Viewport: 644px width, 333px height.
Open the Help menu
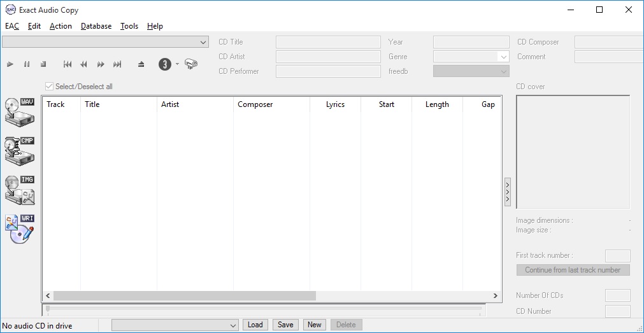(155, 26)
